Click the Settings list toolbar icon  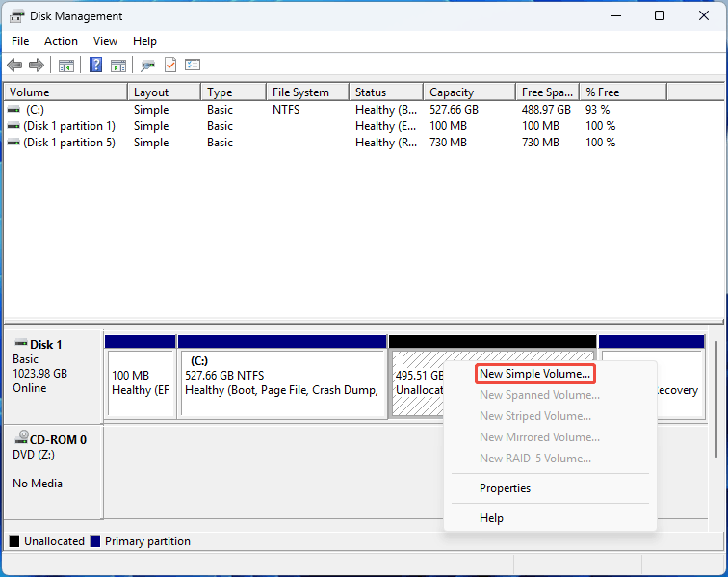pyautogui.click(x=193, y=65)
